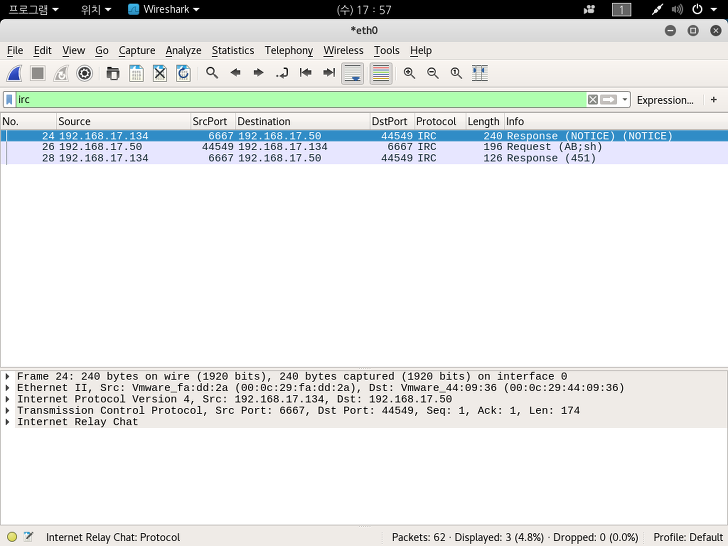
Task: Open the Tools menu
Action: click(387, 51)
